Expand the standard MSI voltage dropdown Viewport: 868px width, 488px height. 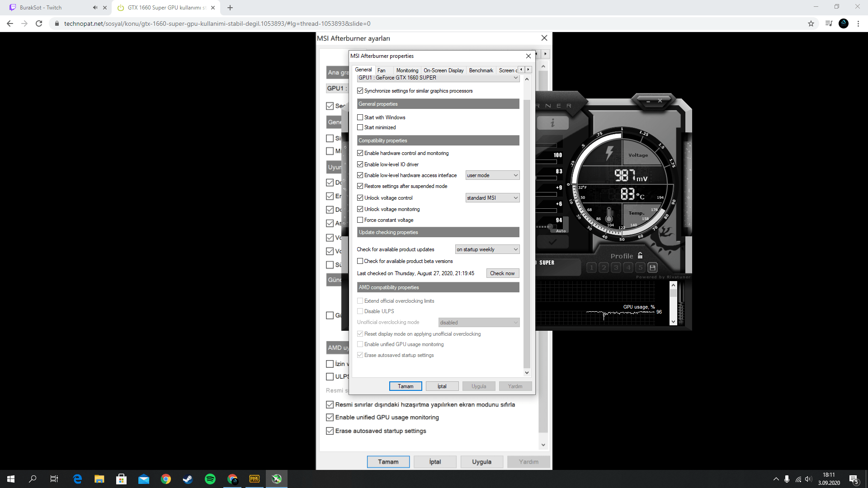492,198
